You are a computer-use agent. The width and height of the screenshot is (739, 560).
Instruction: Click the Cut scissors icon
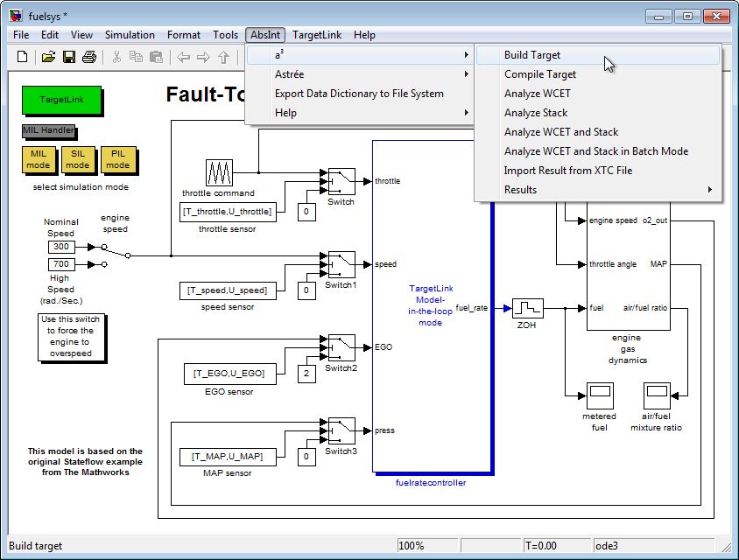pos(116,57)
